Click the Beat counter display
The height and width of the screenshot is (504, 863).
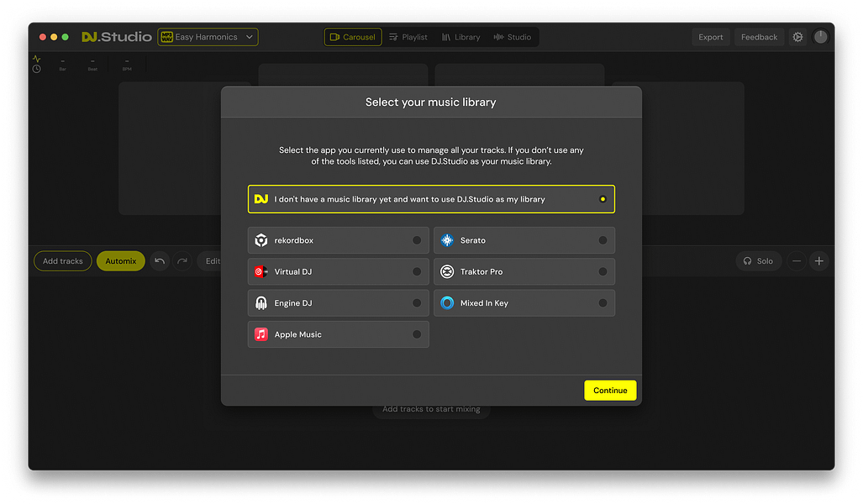point(92,65)
